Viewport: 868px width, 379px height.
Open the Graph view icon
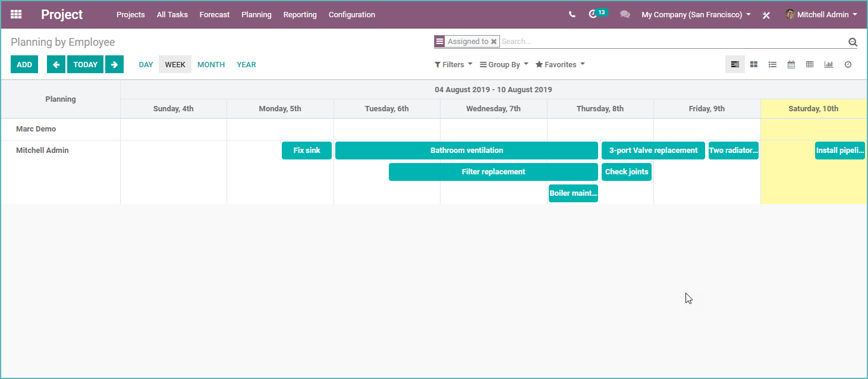829,64
